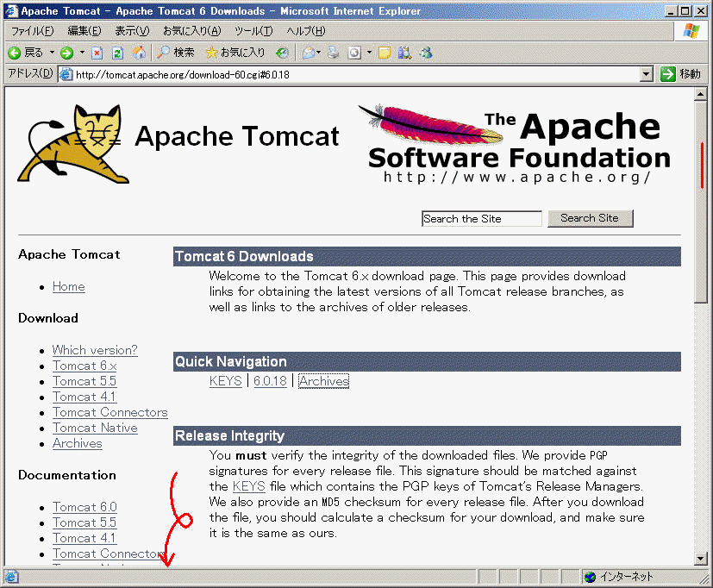The image size is (713, 588).
Task: Open the address bar URL dropdown
Action: pos(647,74)
